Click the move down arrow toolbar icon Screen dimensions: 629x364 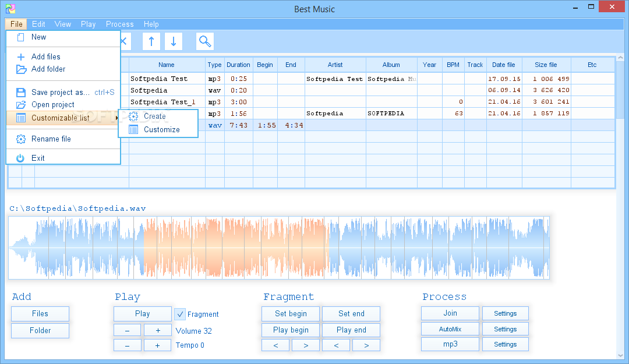(x=174, y=41)
